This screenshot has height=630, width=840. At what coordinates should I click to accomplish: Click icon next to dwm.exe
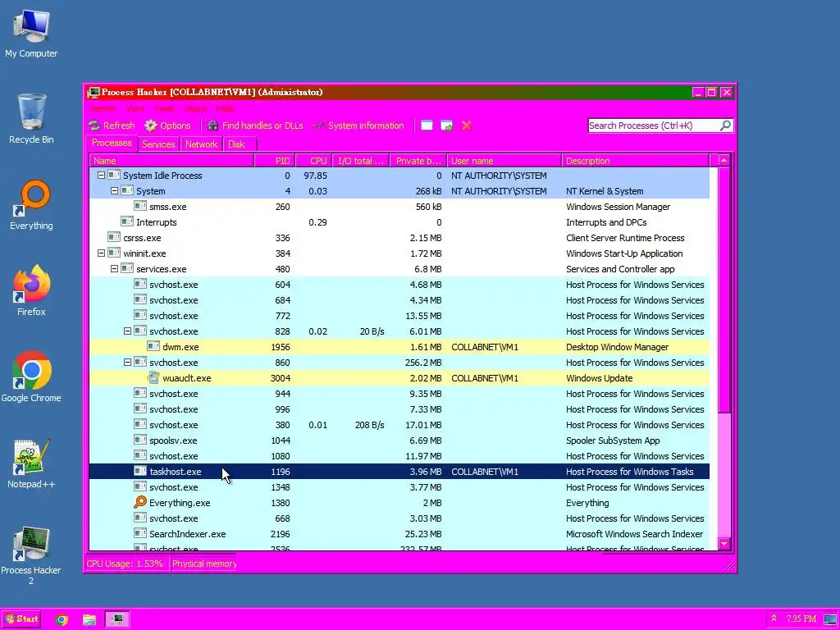(x=153, y=347)
